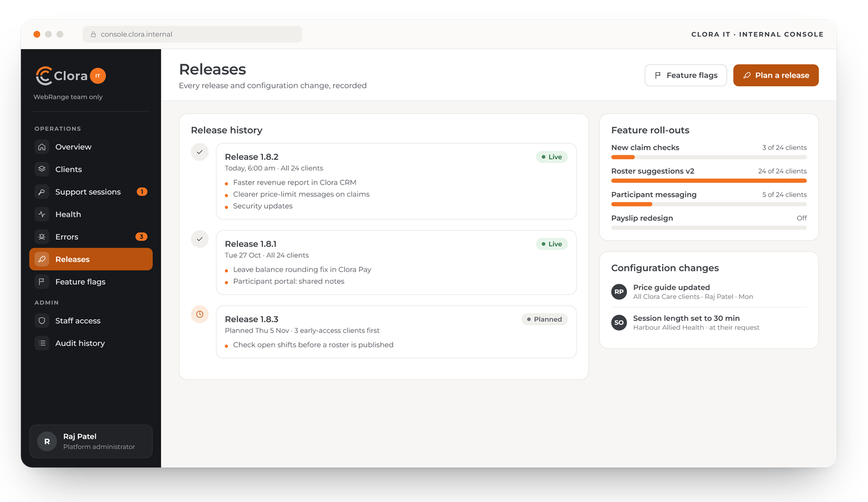The width and height of the screenshot is (868, 502).
Task: Click the Clients layers icon
Action: 42,169
